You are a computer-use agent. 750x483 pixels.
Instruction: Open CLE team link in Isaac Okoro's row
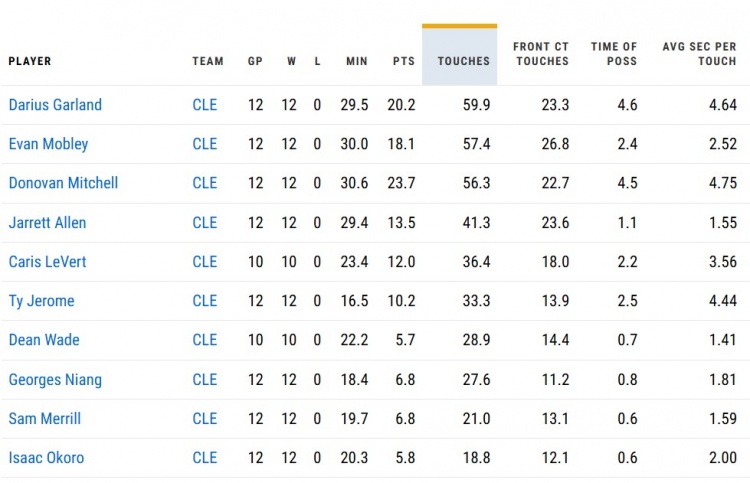[204, 458]
